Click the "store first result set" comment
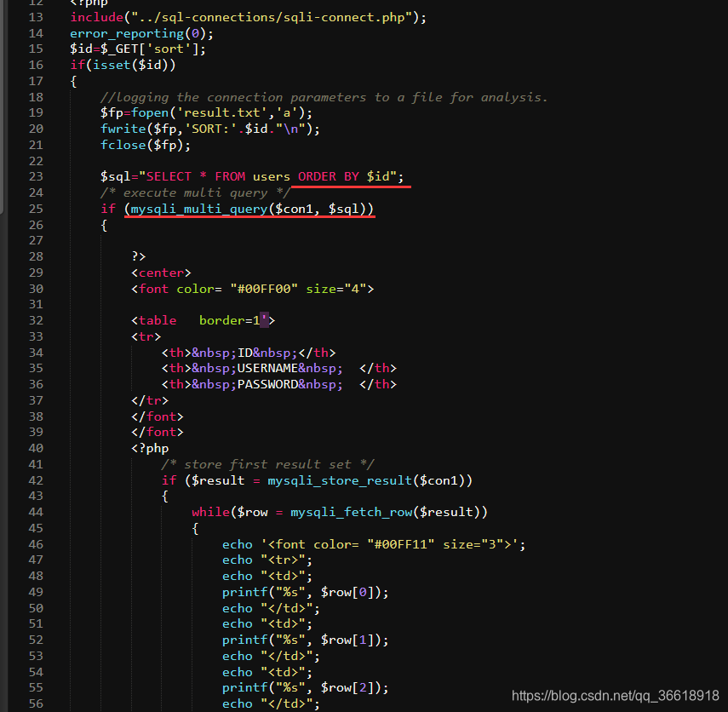 click(x=267, y=464)
